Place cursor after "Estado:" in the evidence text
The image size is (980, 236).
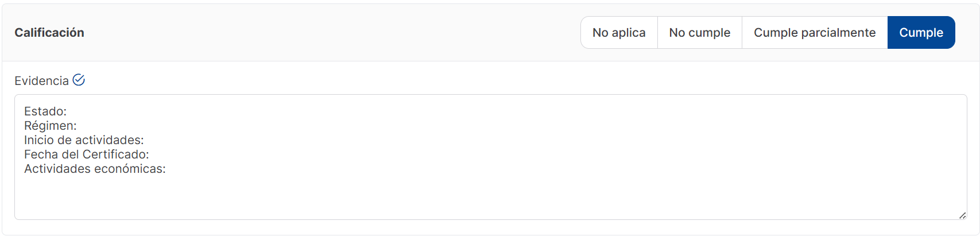[x=68, y=111]
